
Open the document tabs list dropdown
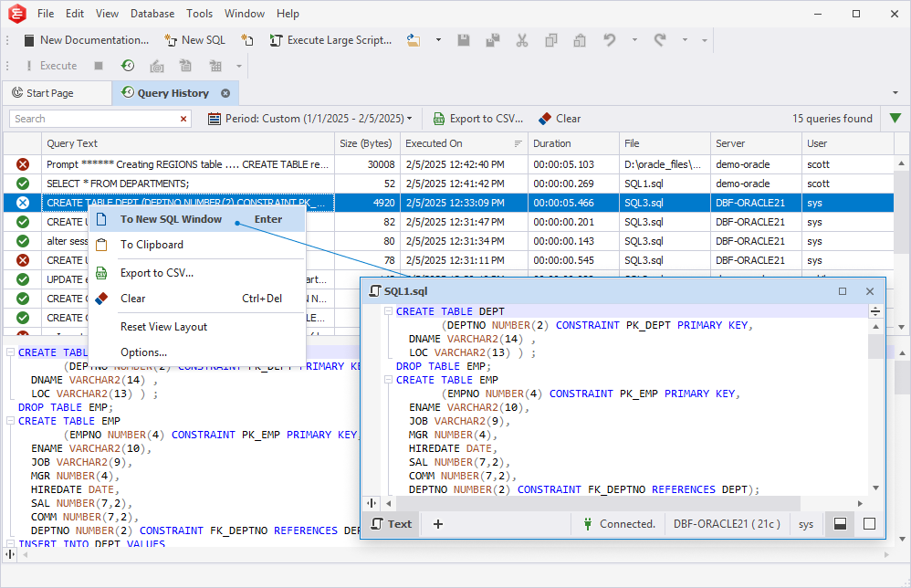point(895,93)
